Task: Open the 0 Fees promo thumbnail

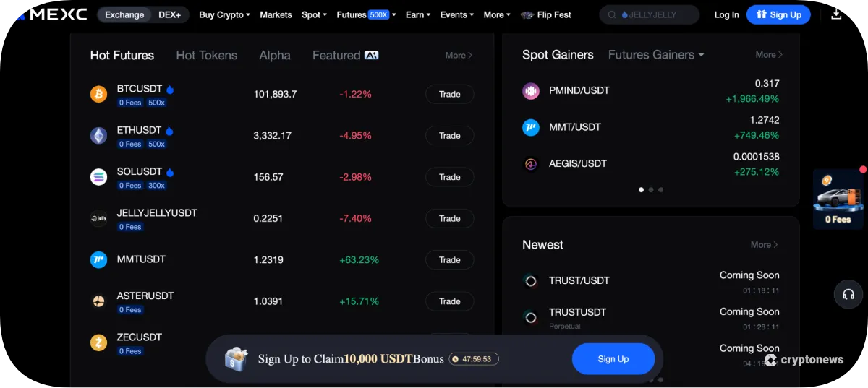Action: (838, 200)
